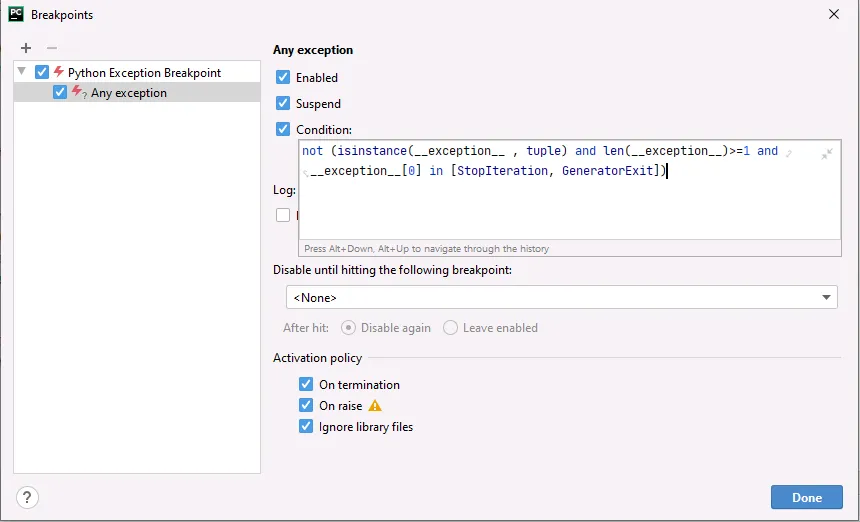Collapse the Python Exception Breakpoint tree node
This screenshot has width=860, height=522.
coord(22,72)
